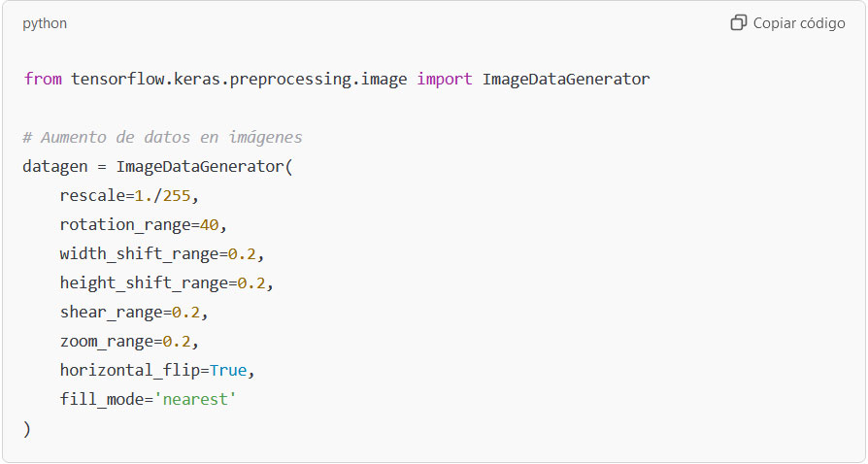Click the True value of horizontal_flip
The width and height of the screenshot is (868, 464).
[228, 370]
